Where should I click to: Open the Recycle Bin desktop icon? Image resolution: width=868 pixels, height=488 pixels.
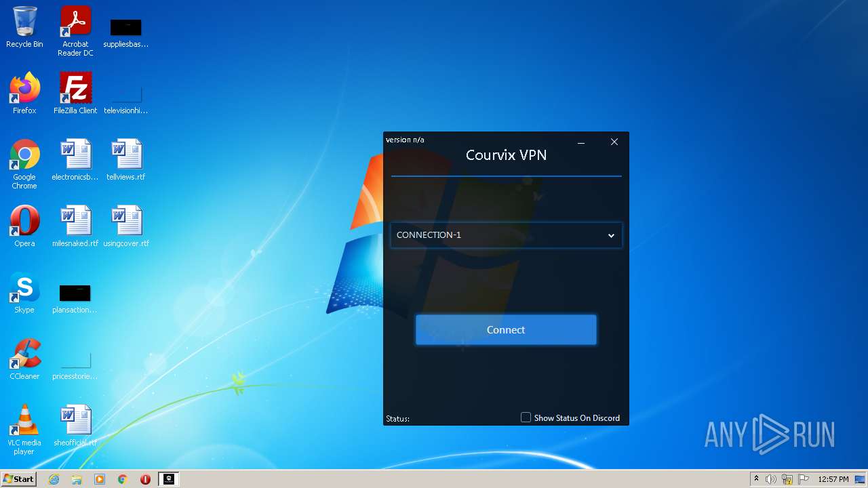click(24, 28)
